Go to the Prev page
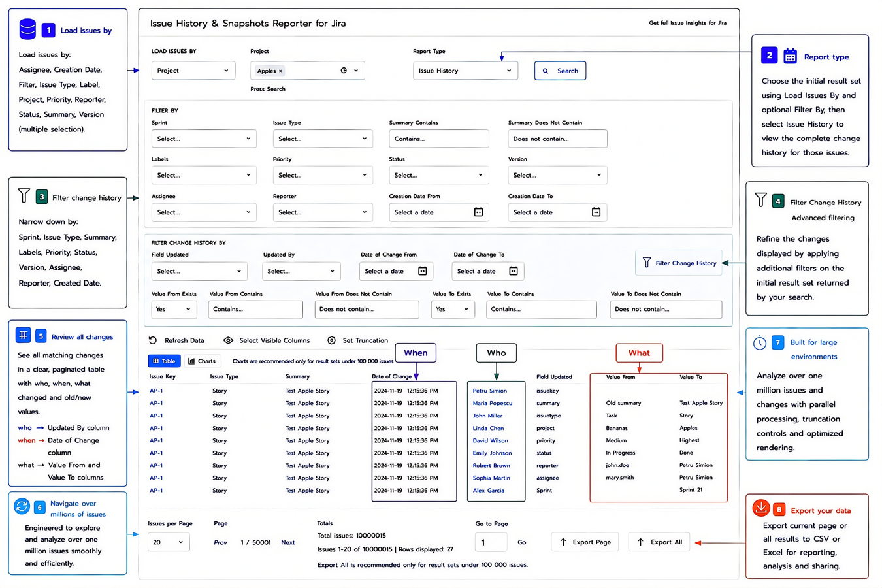 pyautogui.click(x=221, y=542)
